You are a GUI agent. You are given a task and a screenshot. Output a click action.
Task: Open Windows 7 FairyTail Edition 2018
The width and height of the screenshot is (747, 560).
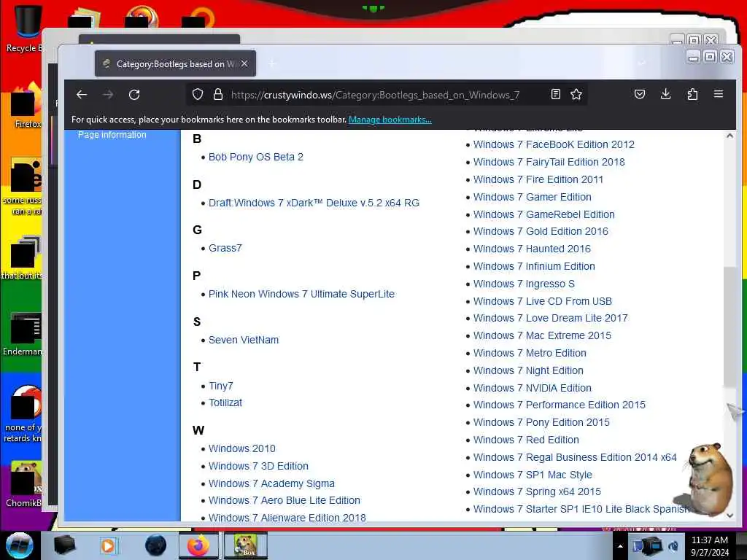pyautogui.click(x=549, y=162)
